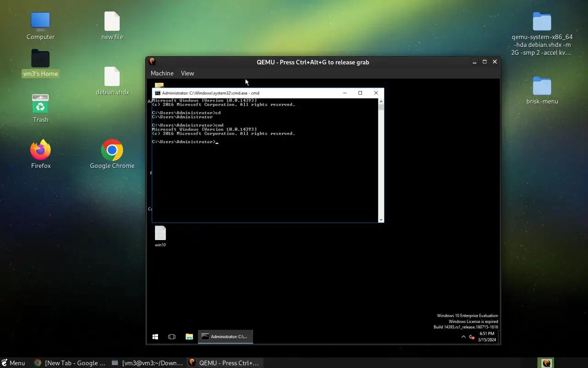Click the cmd scrollbar down arrow

381,220
